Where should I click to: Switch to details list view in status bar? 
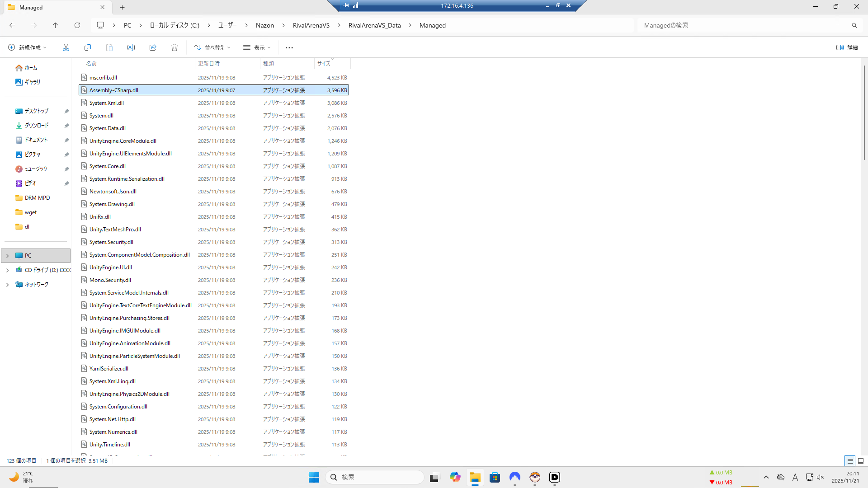(x=850, y=461)
